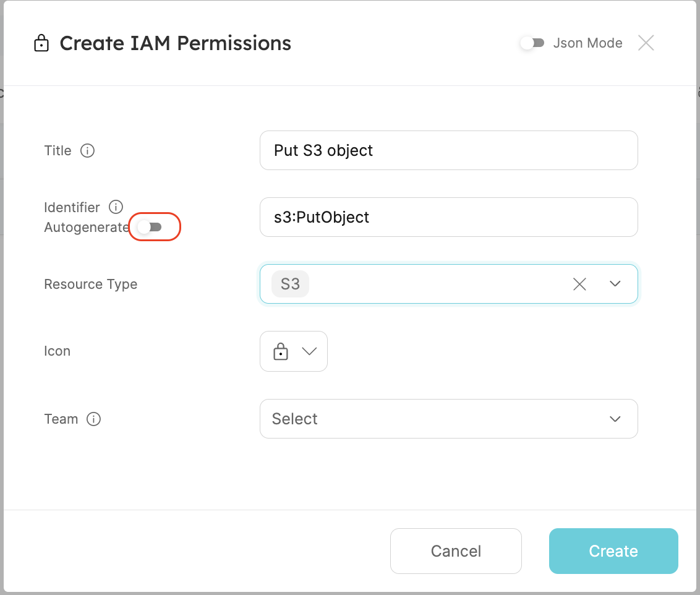Close the Create IAM Permissions dialog
The height and width of the screenshot is (595, 700).
(646, 43)
